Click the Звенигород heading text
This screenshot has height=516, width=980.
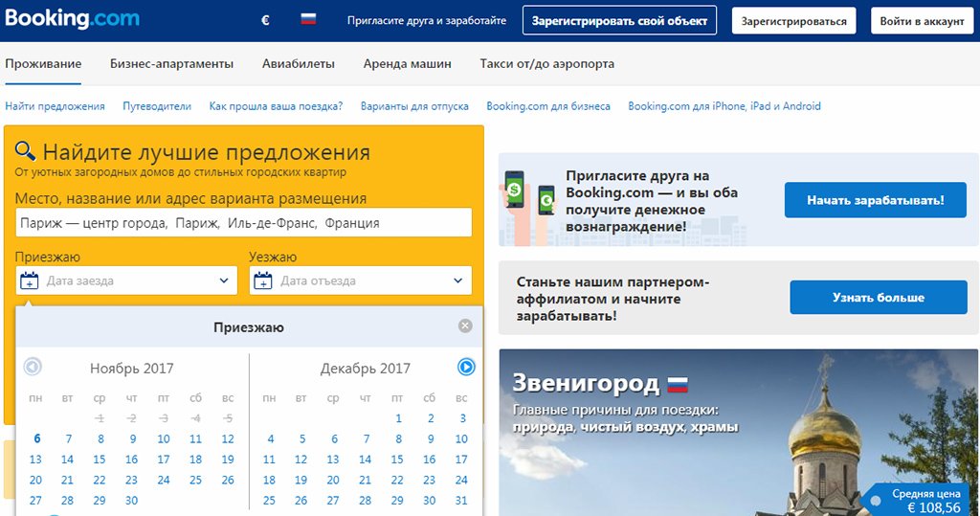[586, 383]
